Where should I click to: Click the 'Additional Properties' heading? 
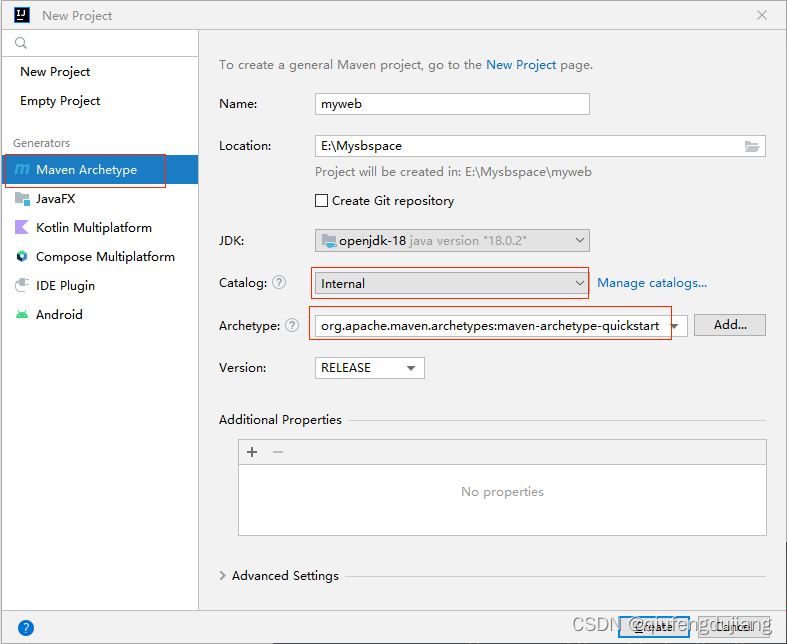pos(280,420)
